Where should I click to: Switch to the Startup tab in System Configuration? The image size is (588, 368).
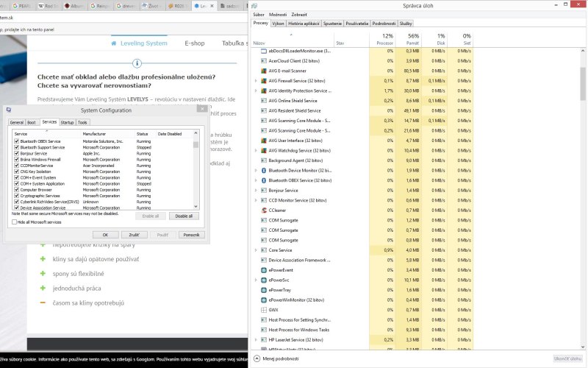67,122
